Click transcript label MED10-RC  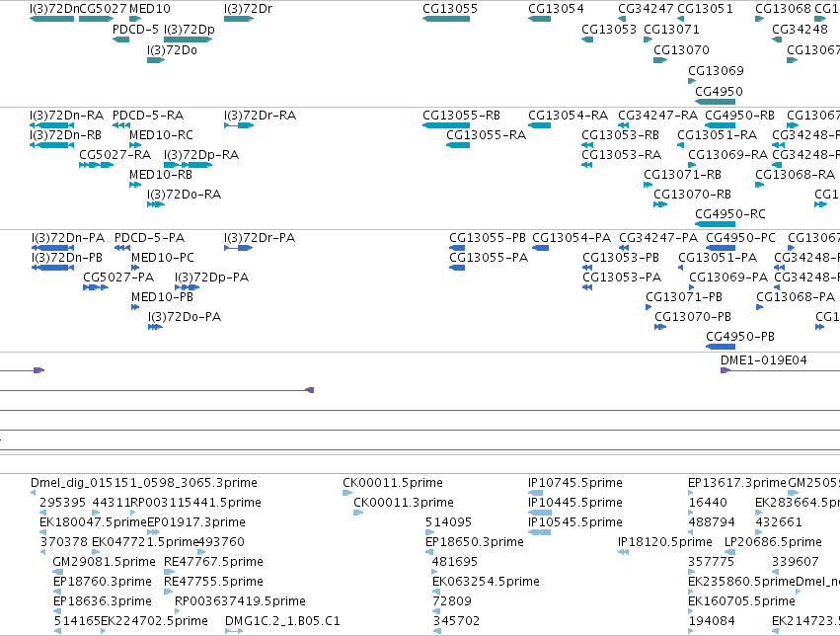click(161, 135)
